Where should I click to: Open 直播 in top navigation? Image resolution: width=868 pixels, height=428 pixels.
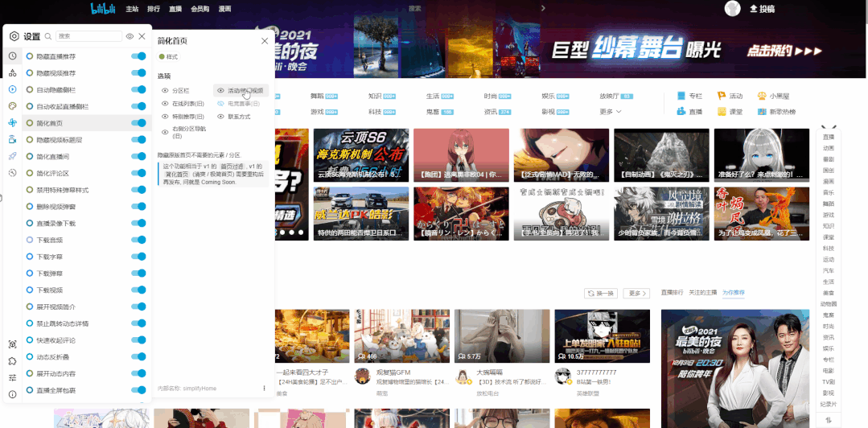[175, 9]
